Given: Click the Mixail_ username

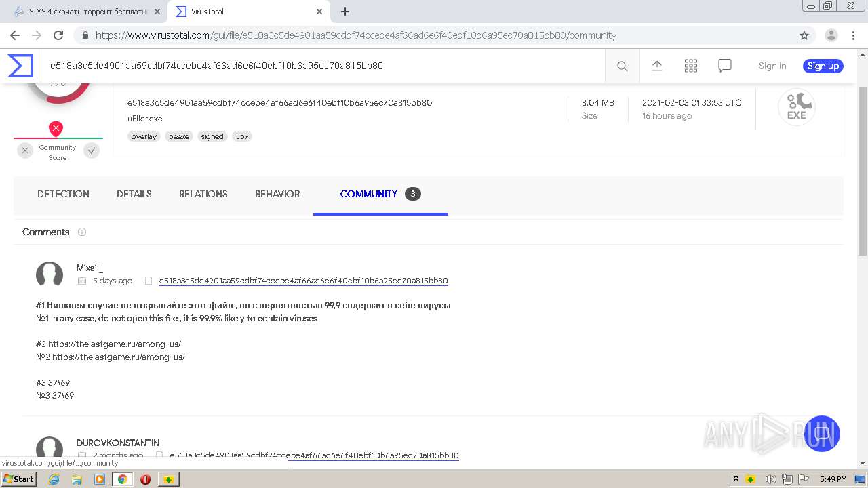Looking at the screenshot, I should [90, 268].
